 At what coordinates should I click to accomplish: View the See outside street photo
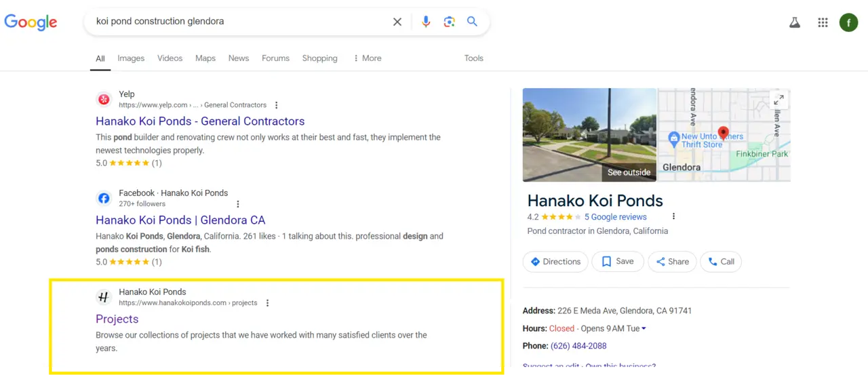589,135
